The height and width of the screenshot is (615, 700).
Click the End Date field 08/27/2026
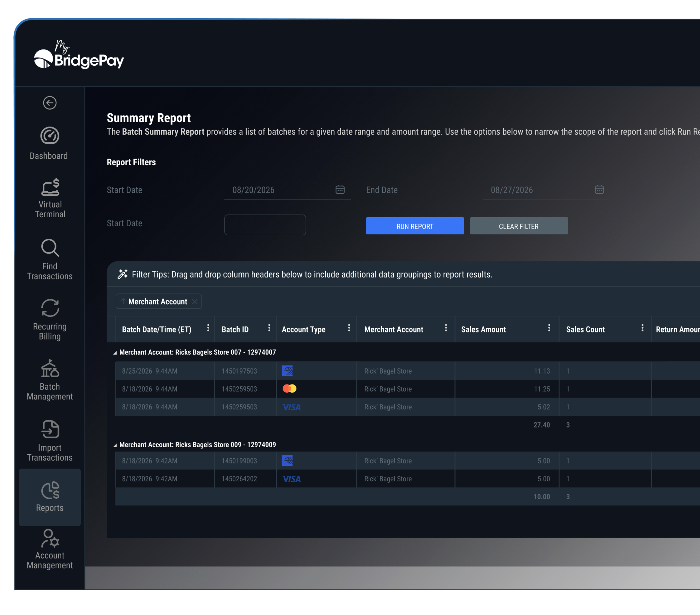546,190
